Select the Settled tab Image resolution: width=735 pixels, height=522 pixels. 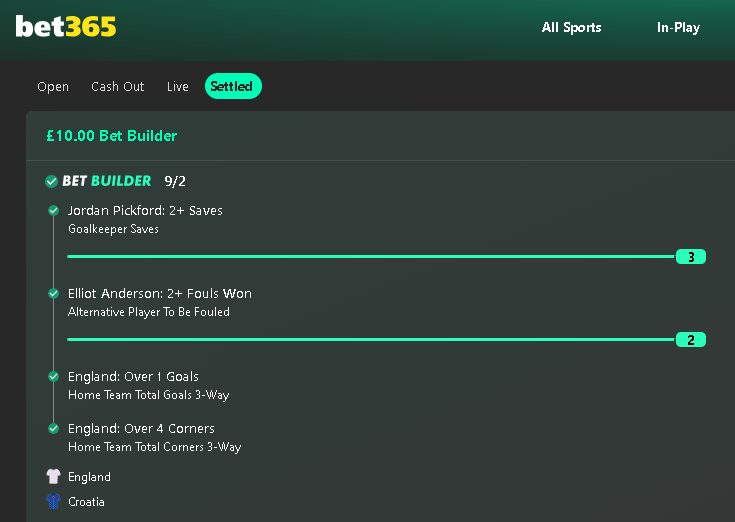tap(233, 86)
